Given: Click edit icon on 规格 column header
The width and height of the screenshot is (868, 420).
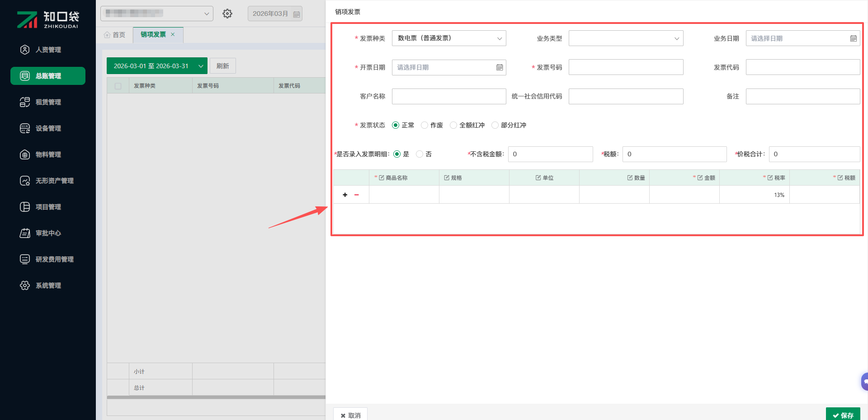Looking at the screenshot, I should click(447, 177).
